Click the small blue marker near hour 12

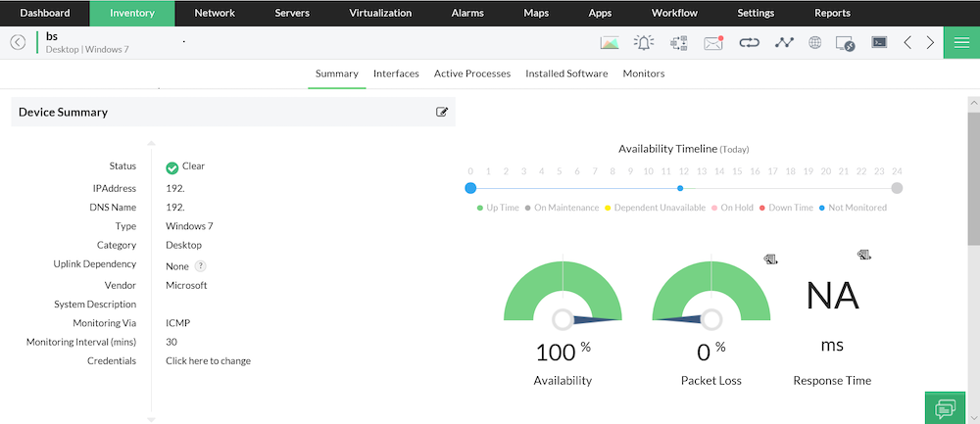(680, 188)
